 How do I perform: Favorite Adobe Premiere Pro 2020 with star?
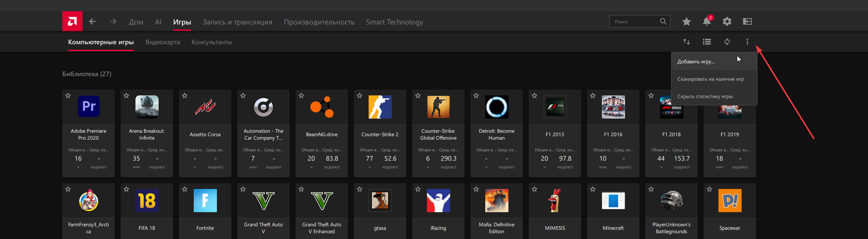coord(68,96)
